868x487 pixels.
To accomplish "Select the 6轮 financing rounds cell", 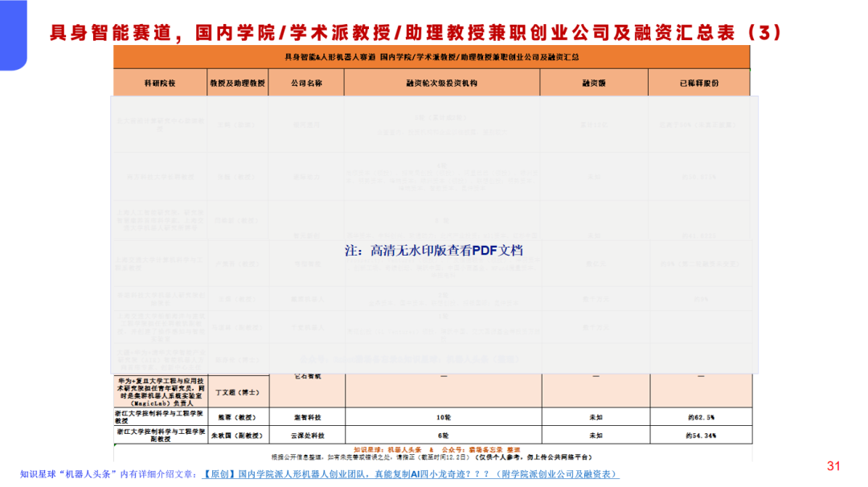I will [444, 436].
